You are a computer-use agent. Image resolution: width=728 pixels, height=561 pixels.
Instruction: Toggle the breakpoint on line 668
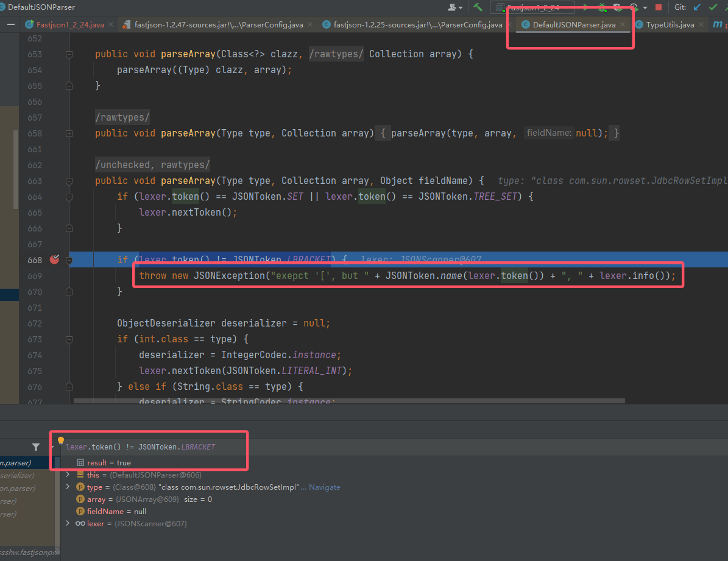(55, 259)
